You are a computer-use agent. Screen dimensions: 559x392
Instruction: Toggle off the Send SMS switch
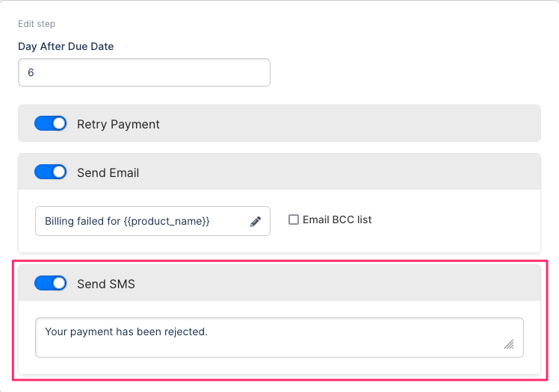click(51, 284)
